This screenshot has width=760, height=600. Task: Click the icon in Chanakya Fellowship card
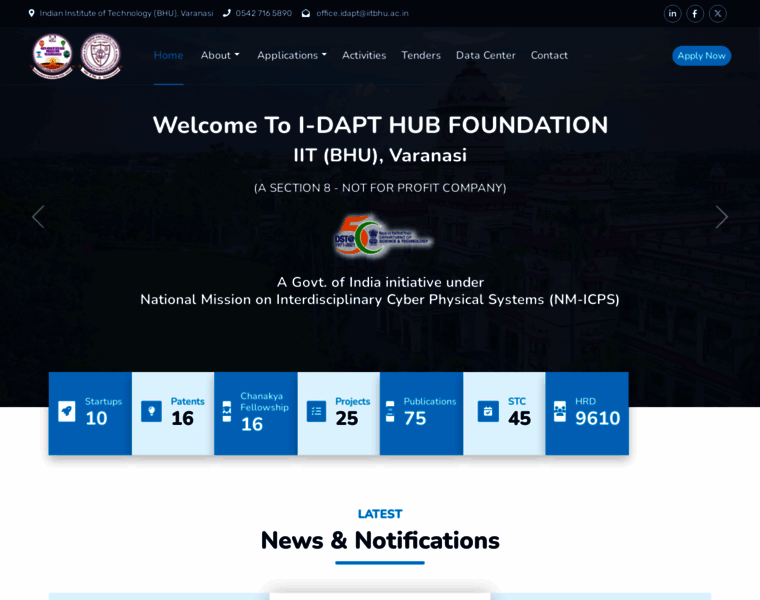226,411
